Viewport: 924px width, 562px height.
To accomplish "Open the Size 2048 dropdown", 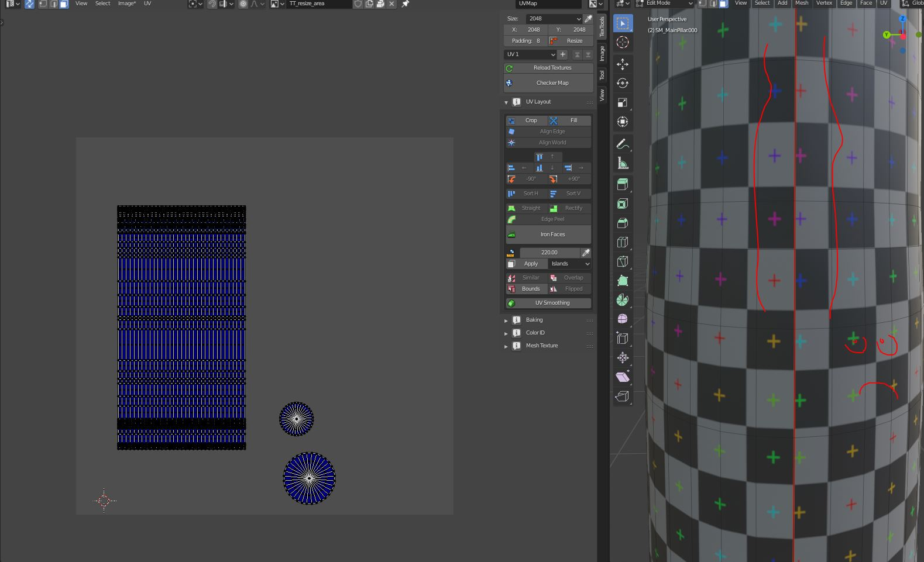I will (554, 19).
